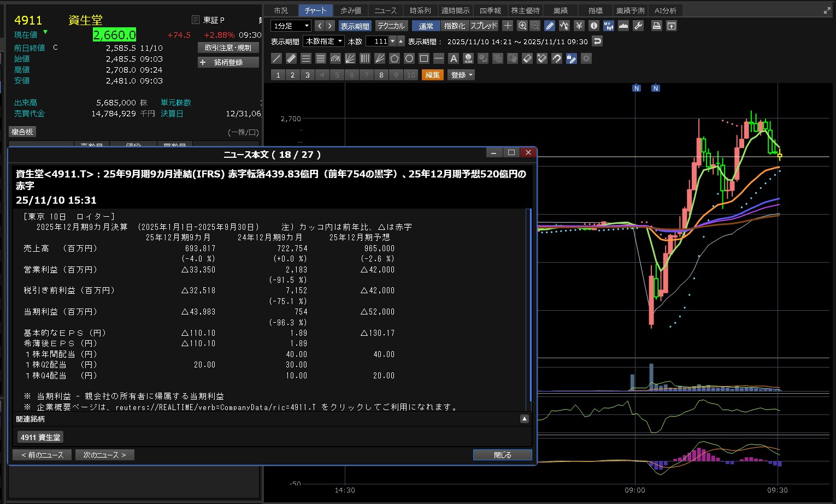Click the 次のニュース button
The height and width of the screenshot is (504, 836).
click(x=104, y=455)
